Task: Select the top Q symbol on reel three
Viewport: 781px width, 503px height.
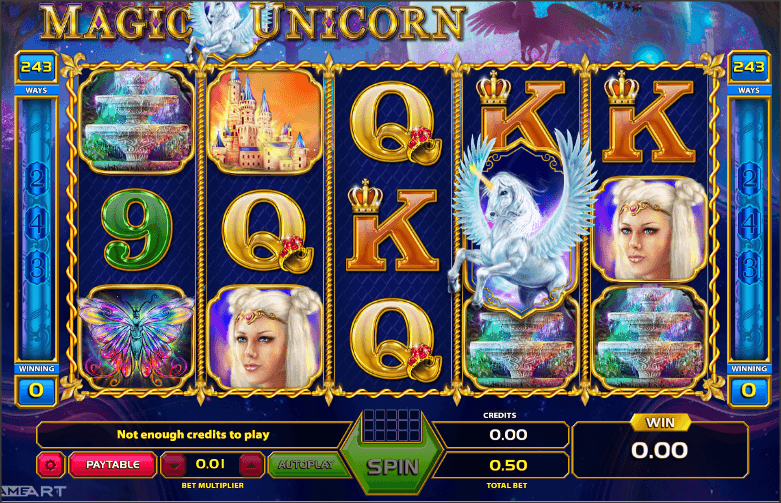Action: pyautogui.click(x=395, y=124)
